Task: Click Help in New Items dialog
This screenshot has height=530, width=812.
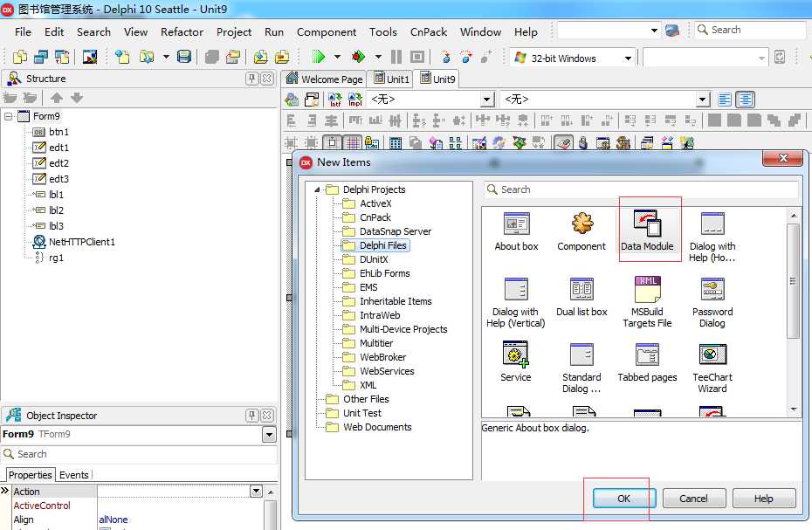Action: click(x=764, y=499)
